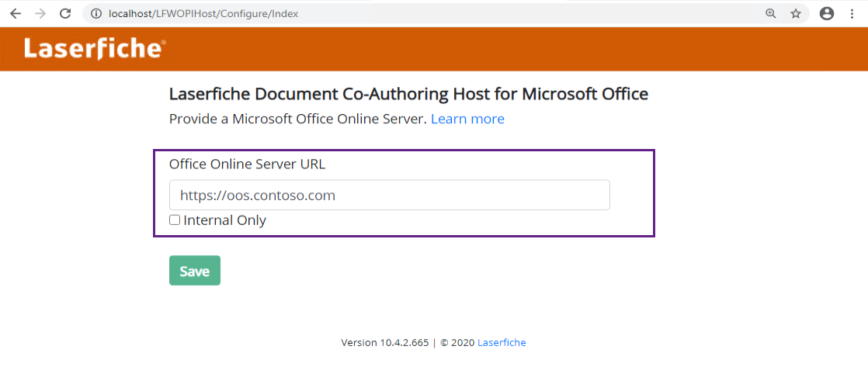Click the browser forward arrow
Screen dimensions: 868x367
[40, 14]
